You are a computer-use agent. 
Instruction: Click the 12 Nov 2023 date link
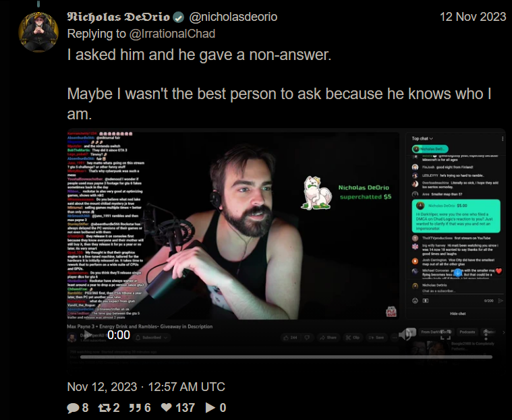click(473, 17)
